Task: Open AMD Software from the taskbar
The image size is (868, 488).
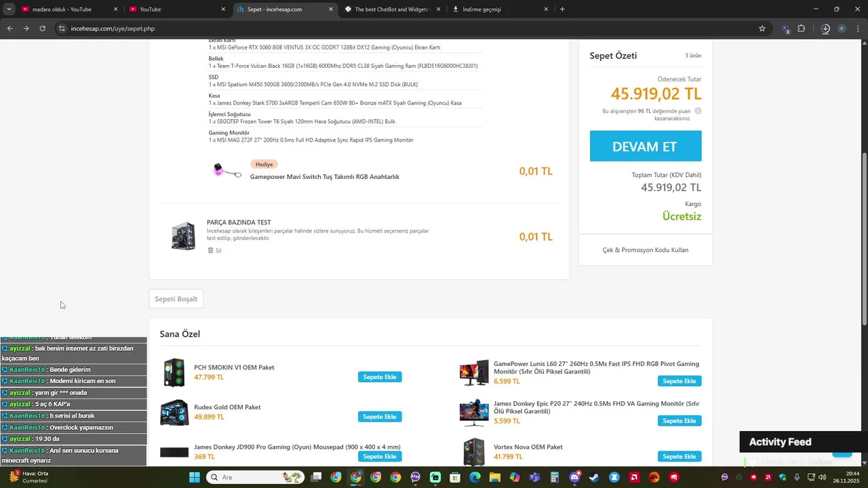Action: [x=634, y=477]
